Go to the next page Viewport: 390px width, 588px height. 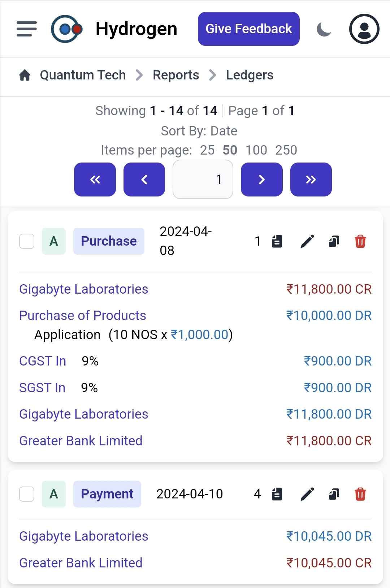(261, 180)
